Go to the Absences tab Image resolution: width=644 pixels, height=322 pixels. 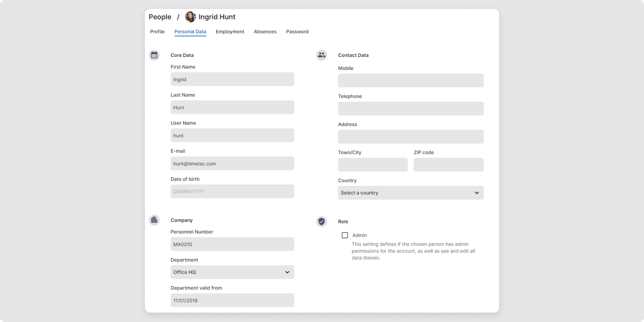(265, 32)
